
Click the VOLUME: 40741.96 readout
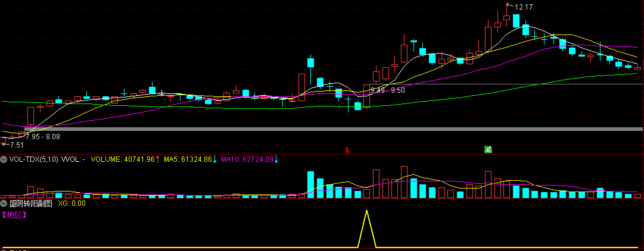click(x=123, y=159)
